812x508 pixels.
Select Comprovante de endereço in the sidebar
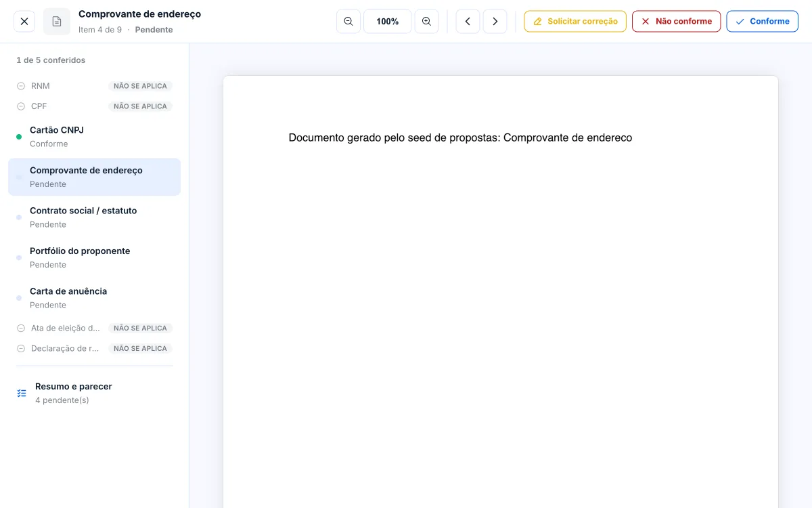click(95, 177)
